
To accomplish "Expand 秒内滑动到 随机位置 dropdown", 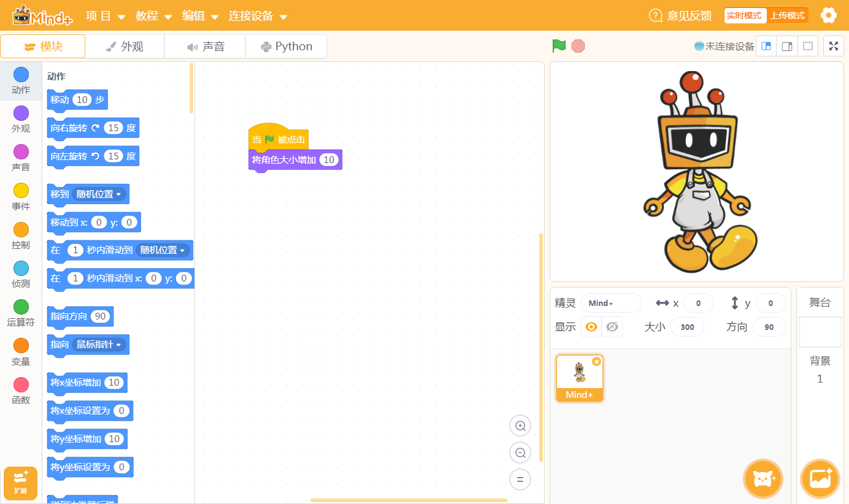I will click(163, 250).
